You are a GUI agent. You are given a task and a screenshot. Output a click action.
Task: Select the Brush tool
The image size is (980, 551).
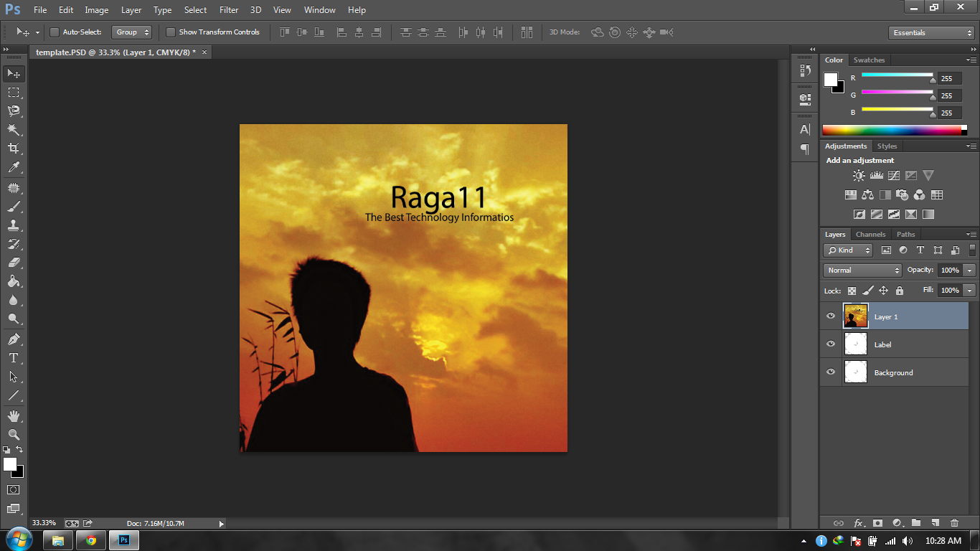[x=13, y=205]
